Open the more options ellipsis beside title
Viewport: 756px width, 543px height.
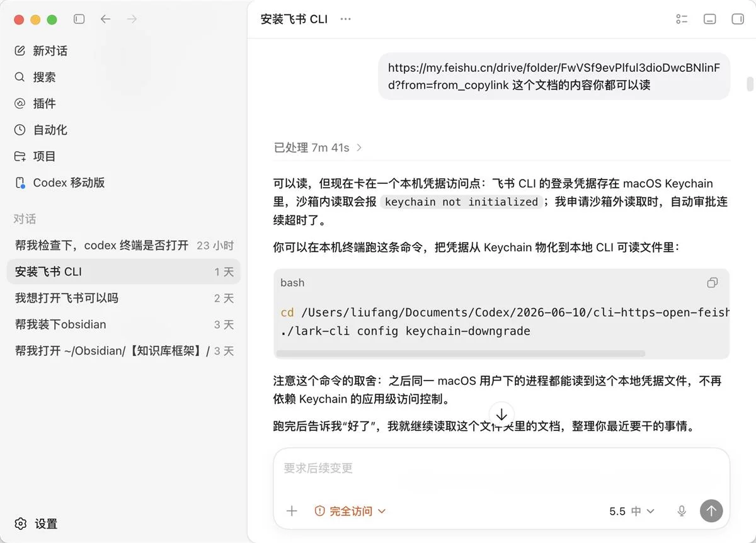pos(345,19)
